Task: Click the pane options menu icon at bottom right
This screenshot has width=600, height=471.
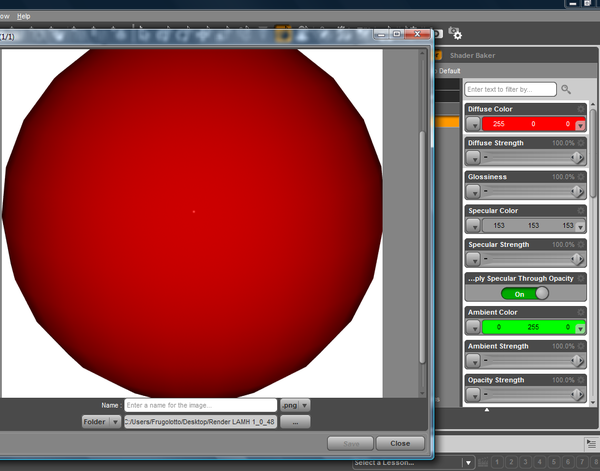Action: [591, 443]
